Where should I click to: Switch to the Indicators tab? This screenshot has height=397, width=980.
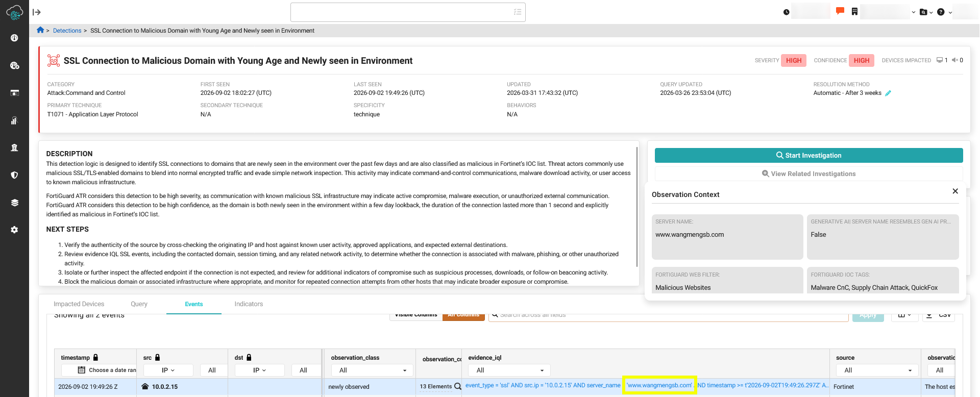pyautogui.click(x=249, y=304)
